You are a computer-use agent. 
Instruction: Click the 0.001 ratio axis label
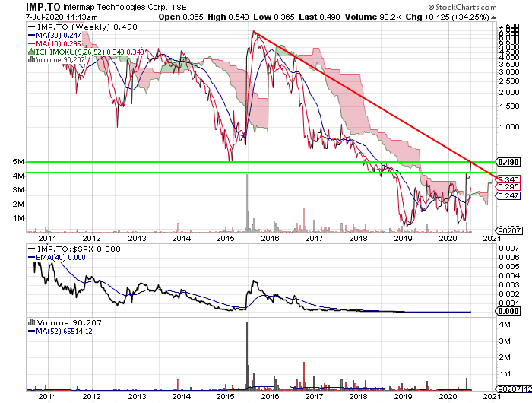[x=509, y=303]
